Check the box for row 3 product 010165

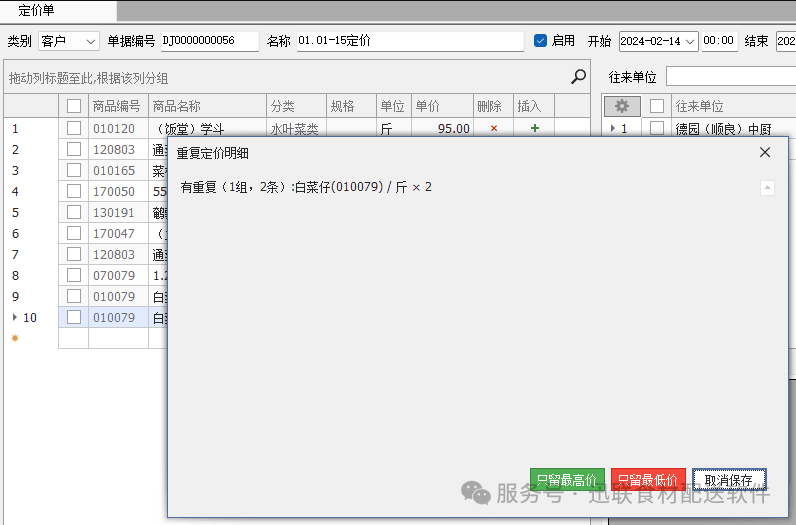point(74,170)
